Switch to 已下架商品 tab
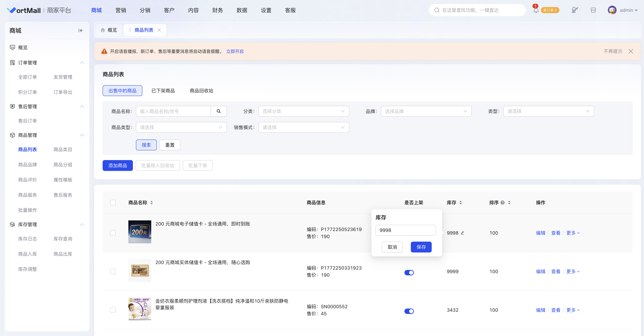Viewport: 644px width, 336px height. [163, 91]
